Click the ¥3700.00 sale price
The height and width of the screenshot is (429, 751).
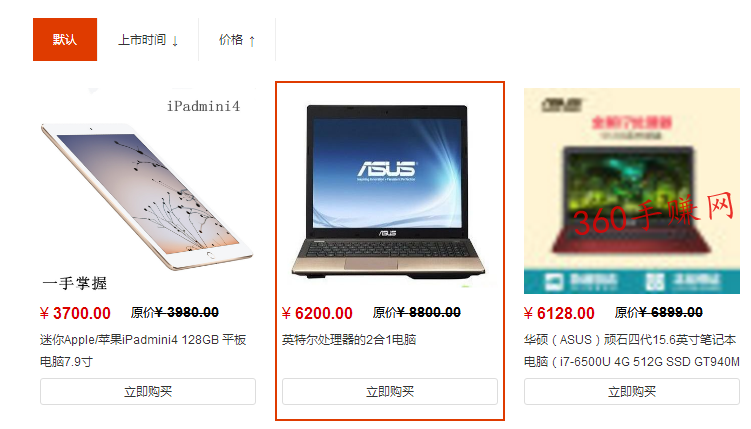(x=75, y=313)
